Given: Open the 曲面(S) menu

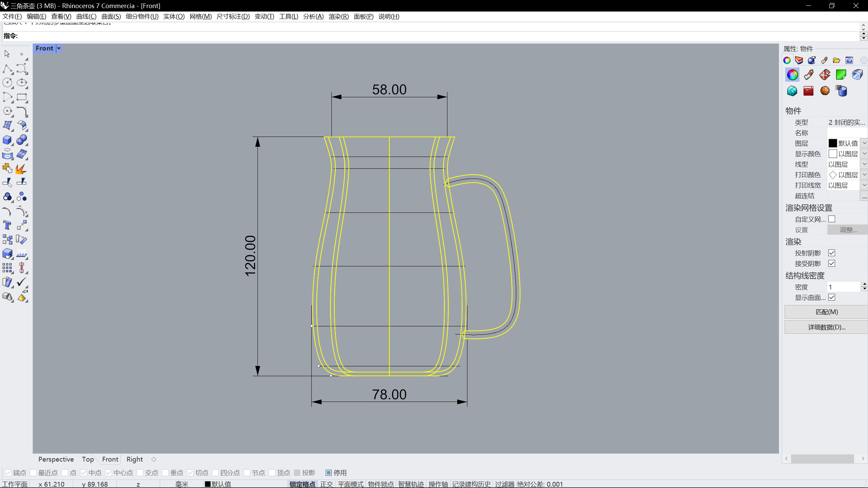Looking at the screenshot, I should (x=111, y=17).
